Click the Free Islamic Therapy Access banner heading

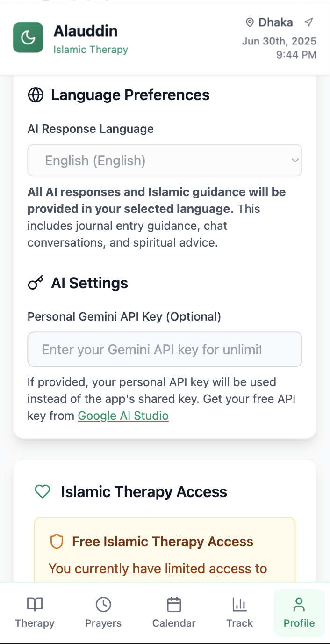162,542
